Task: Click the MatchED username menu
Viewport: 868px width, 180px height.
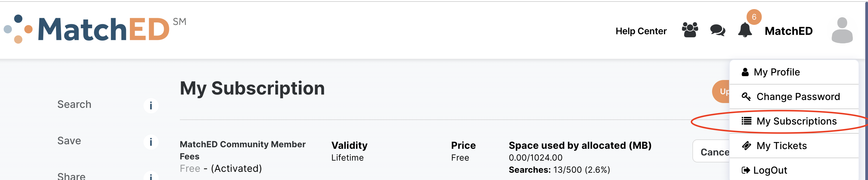Action: 788,31
